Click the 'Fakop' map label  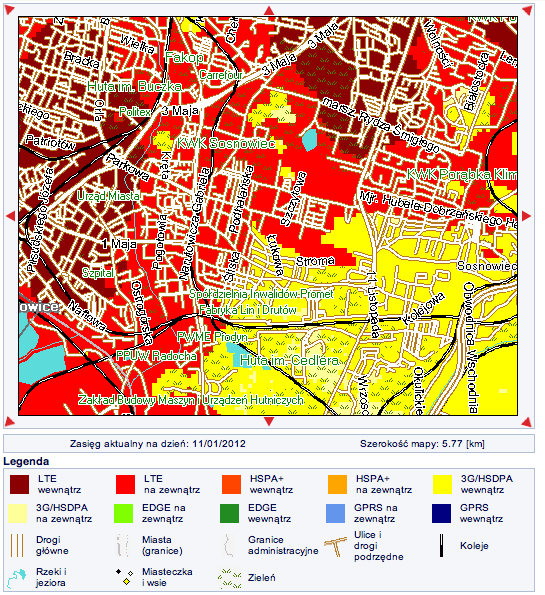pyautogui.click(x=184, y=58)
